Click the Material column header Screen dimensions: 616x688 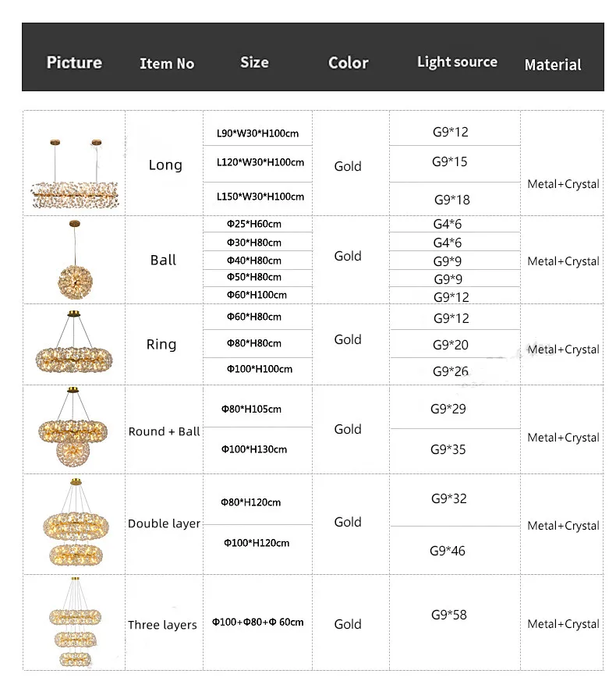[553, 65]
